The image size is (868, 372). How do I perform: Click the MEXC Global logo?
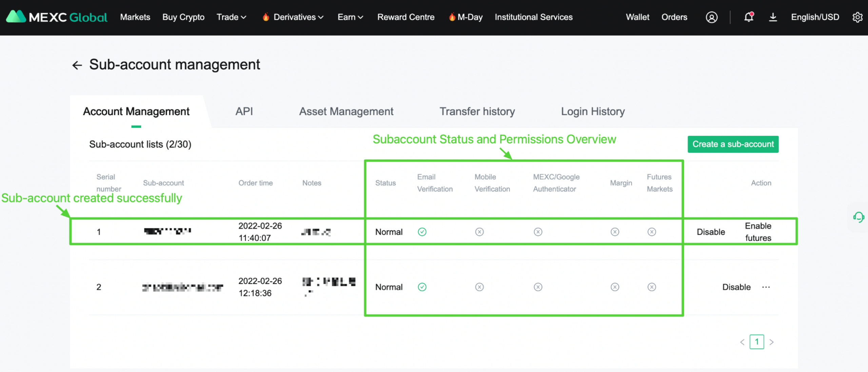click(x=57, y=17)
